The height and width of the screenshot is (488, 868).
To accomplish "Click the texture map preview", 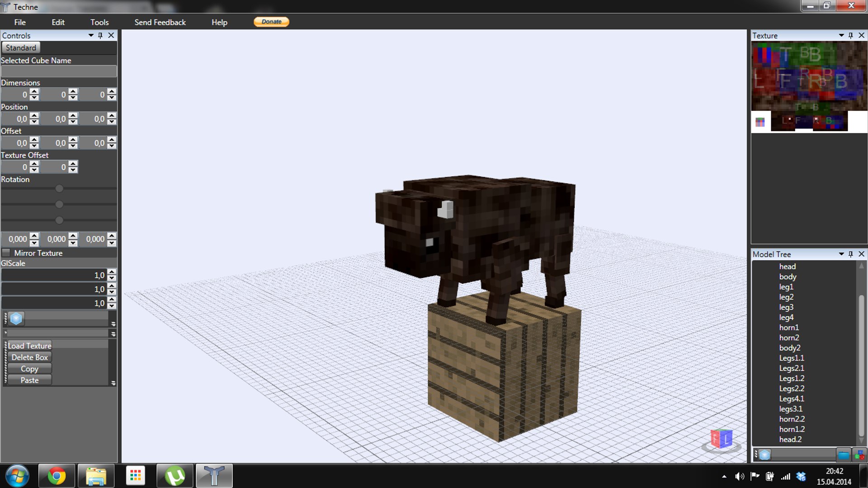I will click(809, 87).
